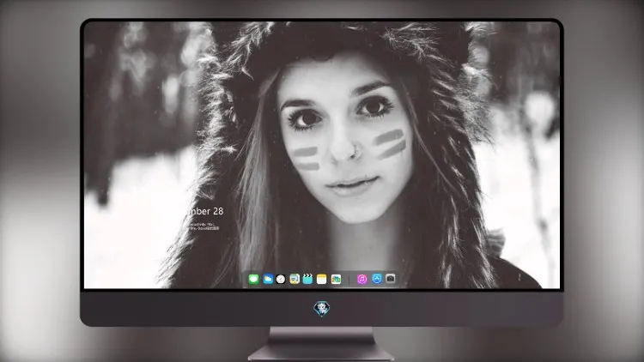Open the teal clapperboard video app
644x362 pixels.
(x=307, y=280)
